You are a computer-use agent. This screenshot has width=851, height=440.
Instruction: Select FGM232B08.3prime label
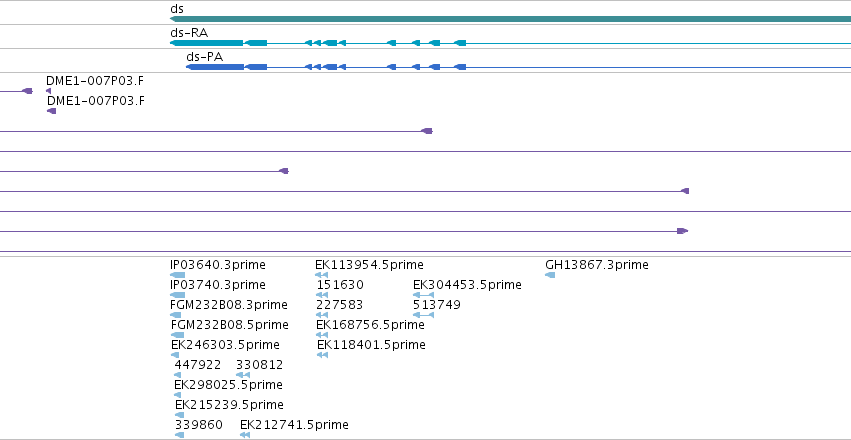coord(228,305)
